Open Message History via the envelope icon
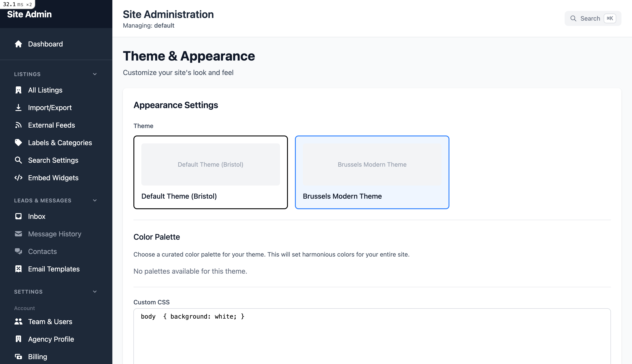Screen dimensions: 632x364 (18, 234)
